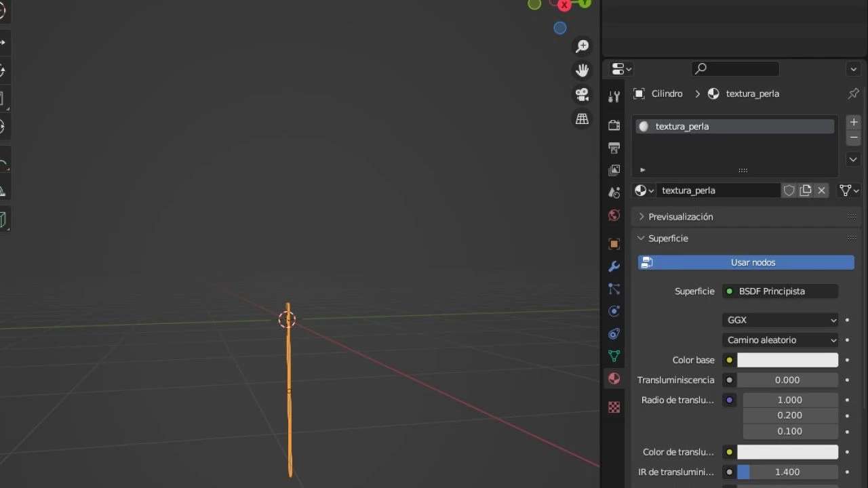Open the World properties tab
Viewport: 868px width, 488px height.
(614, 216)
